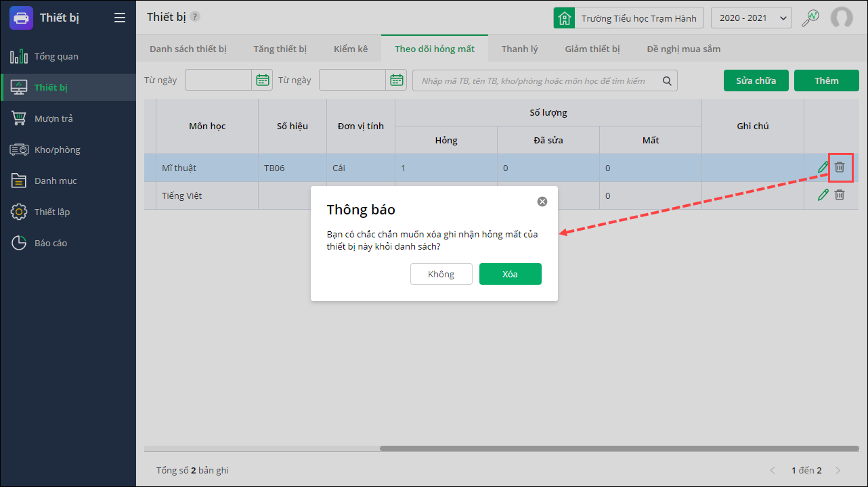The width and height of the screenshot is (868, 487).
Task: Go to previous page with left chevron
Action: point(774,470)
